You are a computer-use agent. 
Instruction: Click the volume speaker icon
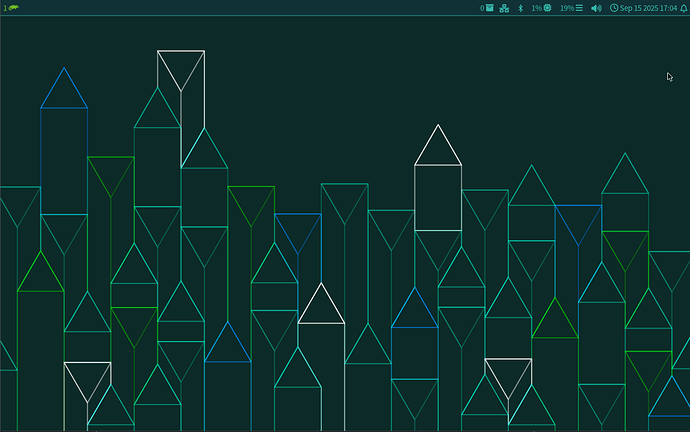pos(597,8)
